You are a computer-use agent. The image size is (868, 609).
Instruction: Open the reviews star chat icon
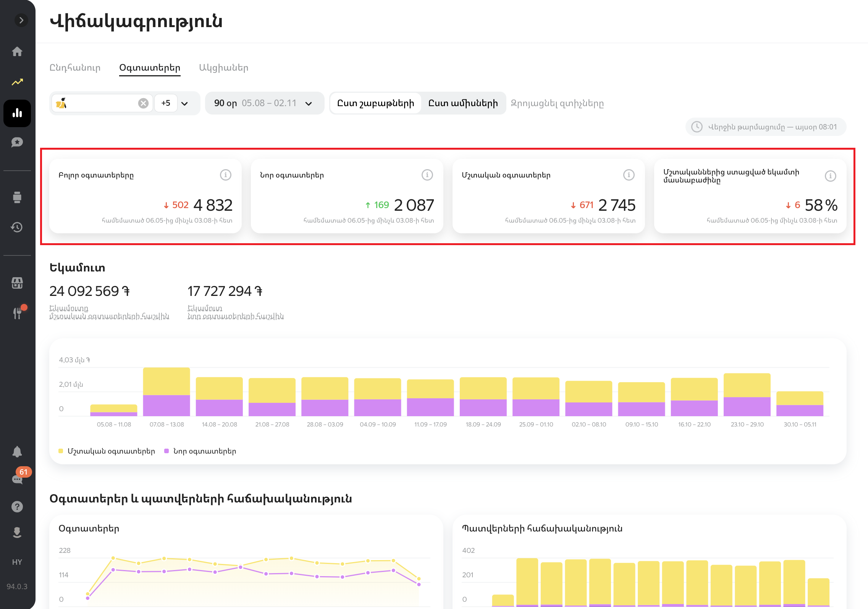tap(17, 142)
